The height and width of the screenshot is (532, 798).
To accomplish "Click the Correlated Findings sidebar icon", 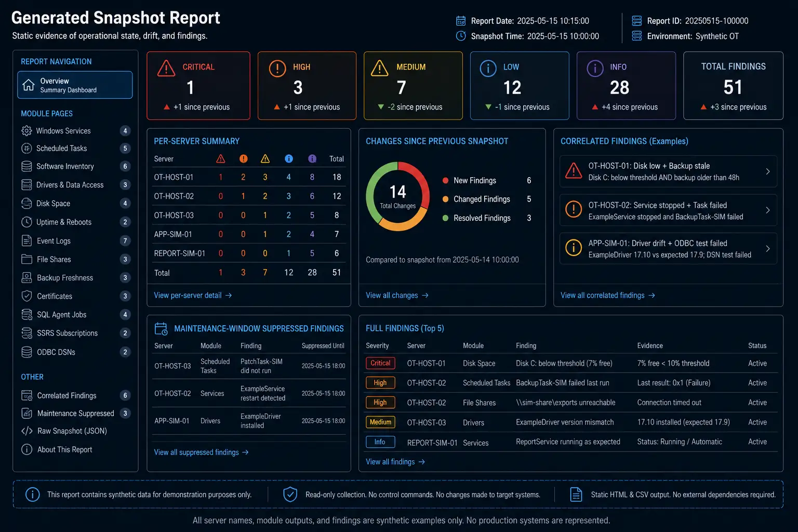I will pyautogui.click(x=26, y=395).
